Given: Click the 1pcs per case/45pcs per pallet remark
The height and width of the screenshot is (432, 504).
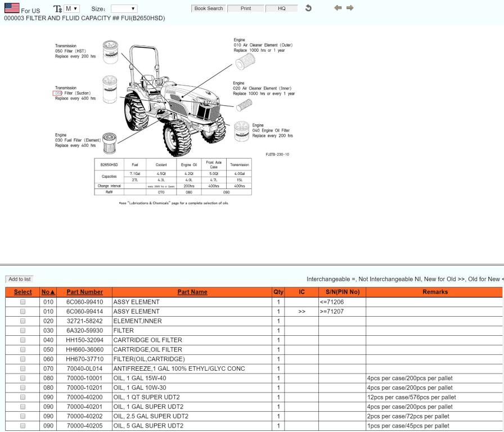Looking at the screenshot, I should (x=408, y=426).
